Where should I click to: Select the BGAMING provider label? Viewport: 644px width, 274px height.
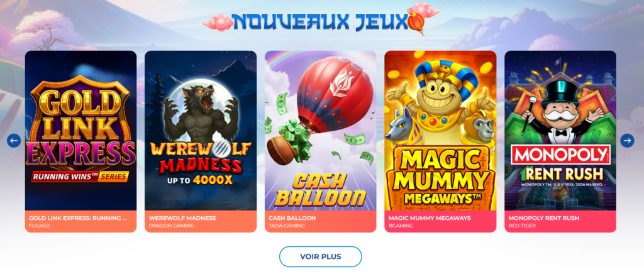pyautogui.click(x=401, y=226)
